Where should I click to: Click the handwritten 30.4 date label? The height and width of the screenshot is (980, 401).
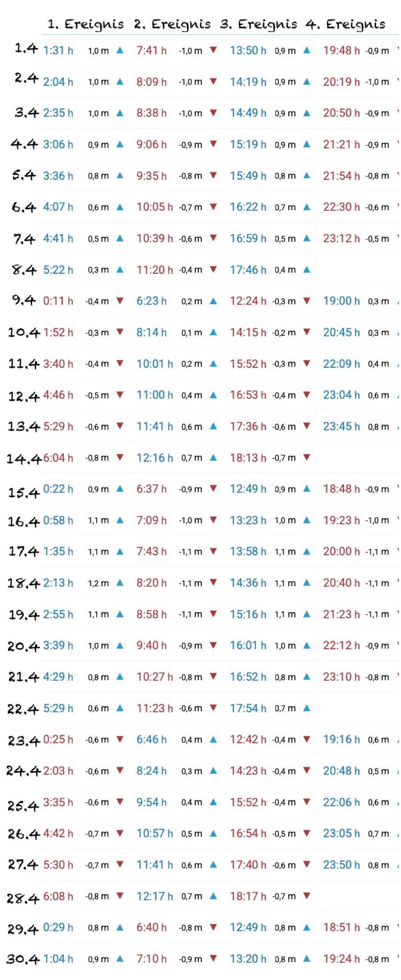(x=24, y=959)
